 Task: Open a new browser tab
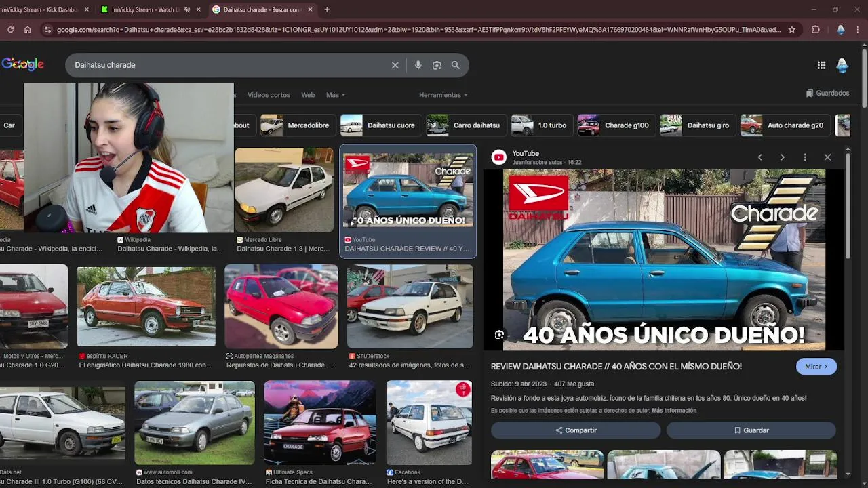coord(327,9)
